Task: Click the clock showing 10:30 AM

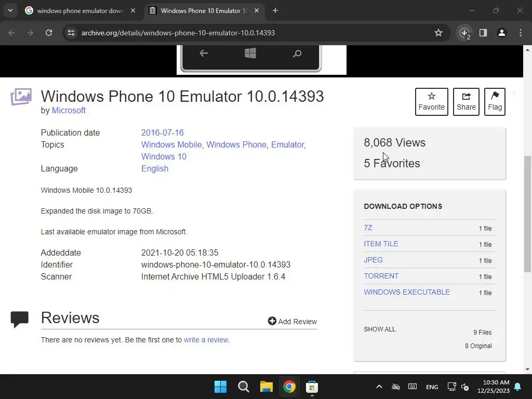Action: [x=496, y=382]
